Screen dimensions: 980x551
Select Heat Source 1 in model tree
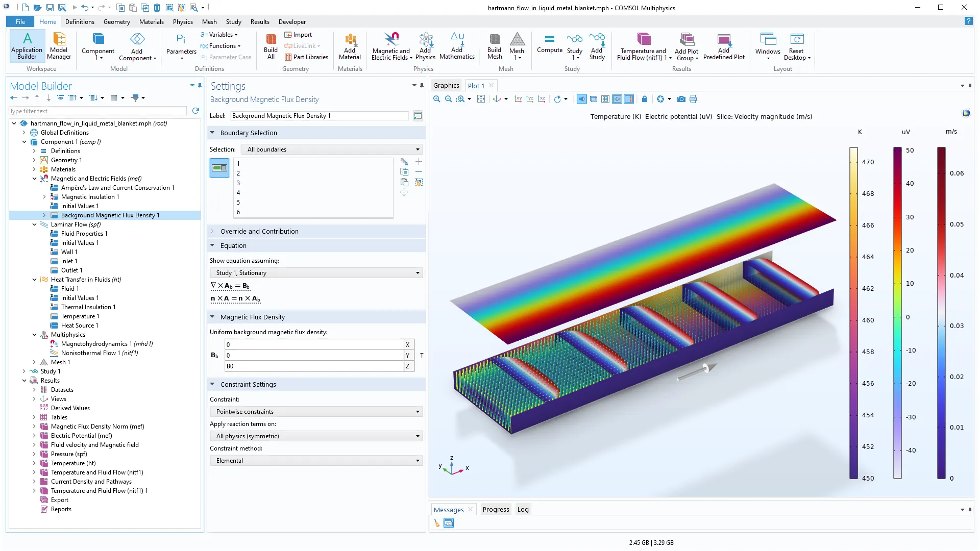[80, 325]
